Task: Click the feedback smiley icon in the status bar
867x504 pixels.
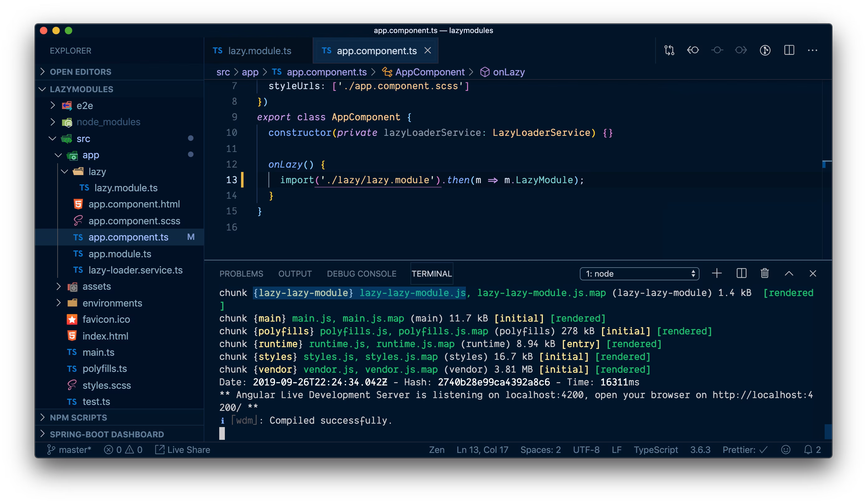Action: (x=785, y=449)
